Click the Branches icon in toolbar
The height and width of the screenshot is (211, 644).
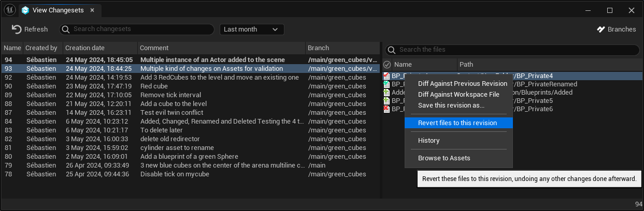coord(601,29)
